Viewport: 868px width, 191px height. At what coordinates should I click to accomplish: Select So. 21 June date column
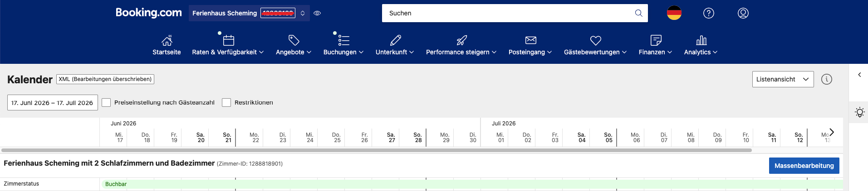point(227,137)
